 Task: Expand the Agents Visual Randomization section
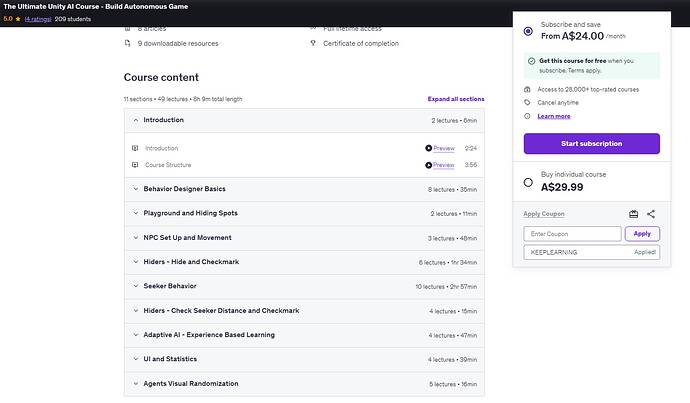(x=305, y=384)
